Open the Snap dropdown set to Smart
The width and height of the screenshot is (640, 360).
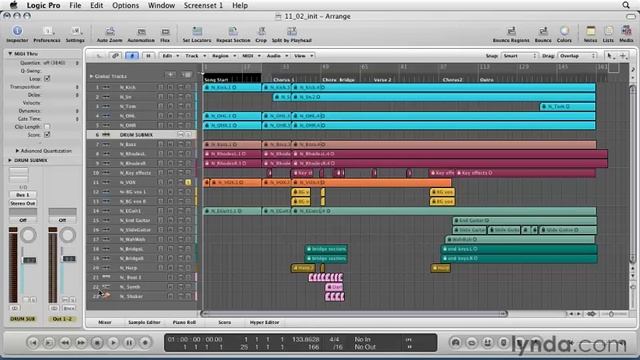tap(520, 56)
